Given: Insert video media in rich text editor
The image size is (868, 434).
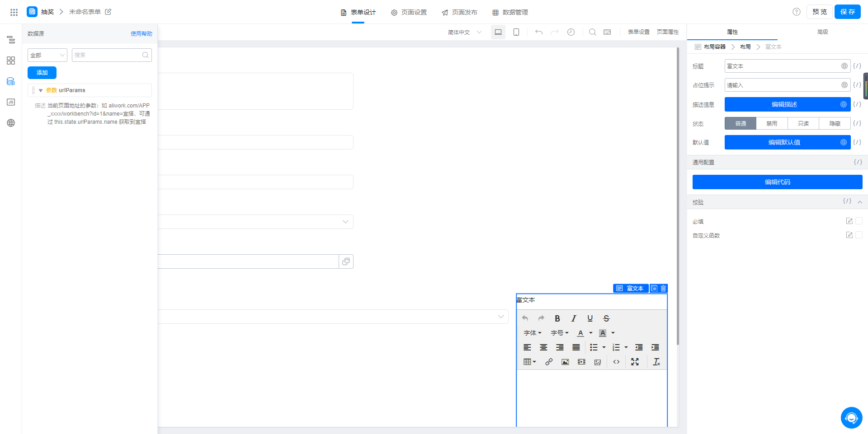Looking at the screenshot, I should [581, 362].
